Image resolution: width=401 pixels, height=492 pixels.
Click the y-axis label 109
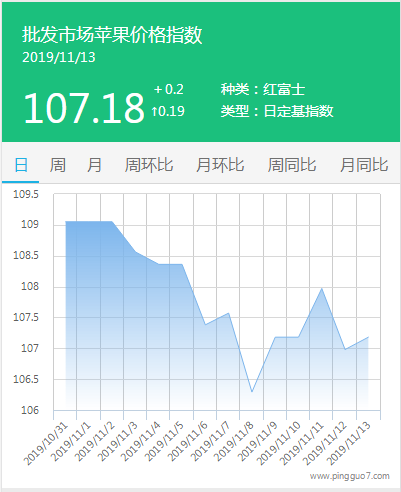pos(30,224)
